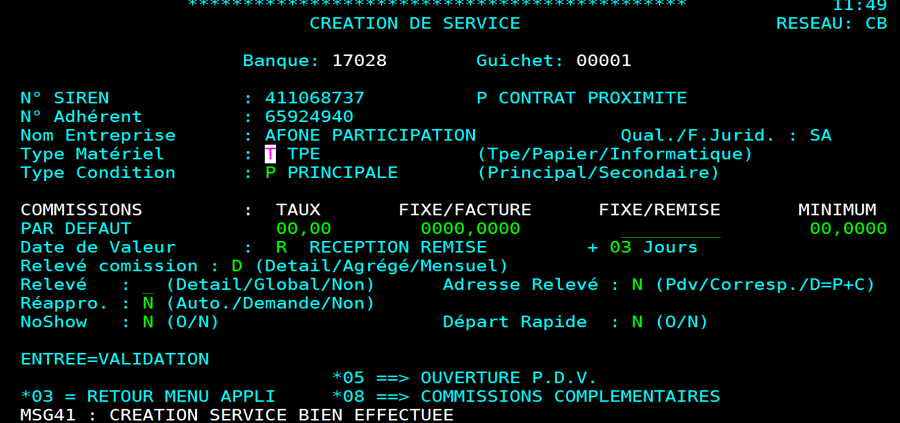Toggle the NoShow O/N value

pos(148,322)
